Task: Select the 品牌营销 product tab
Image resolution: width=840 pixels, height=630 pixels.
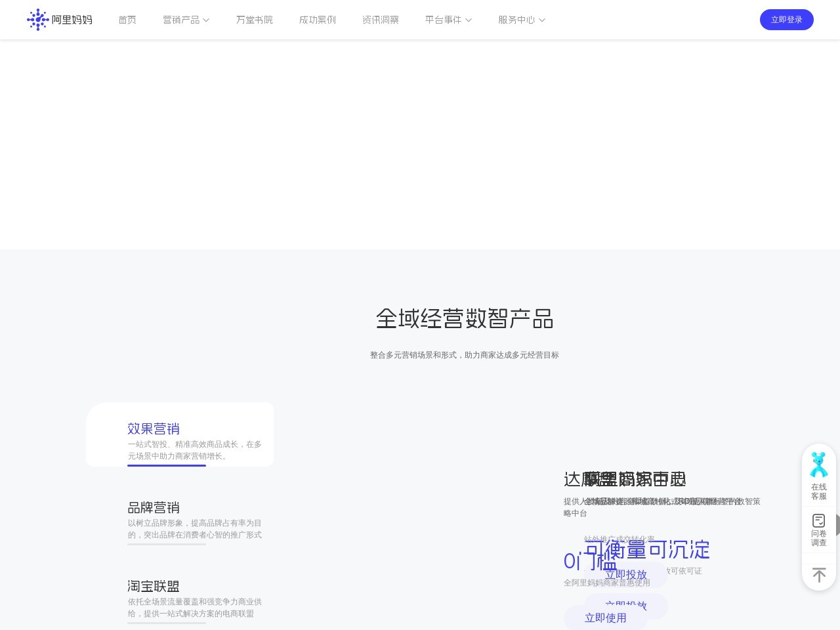Action: click(154, 507)
